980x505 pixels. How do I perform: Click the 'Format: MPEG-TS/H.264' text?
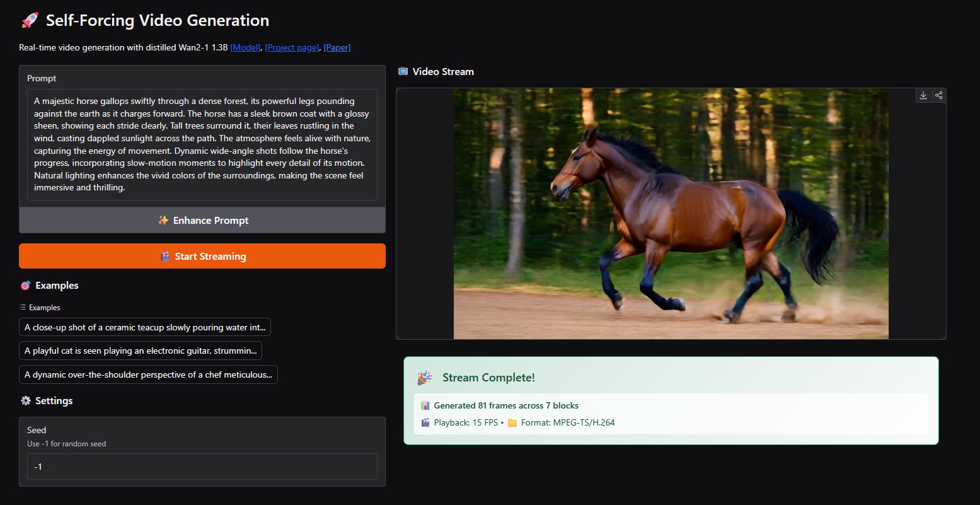click(x=568, y=422)
